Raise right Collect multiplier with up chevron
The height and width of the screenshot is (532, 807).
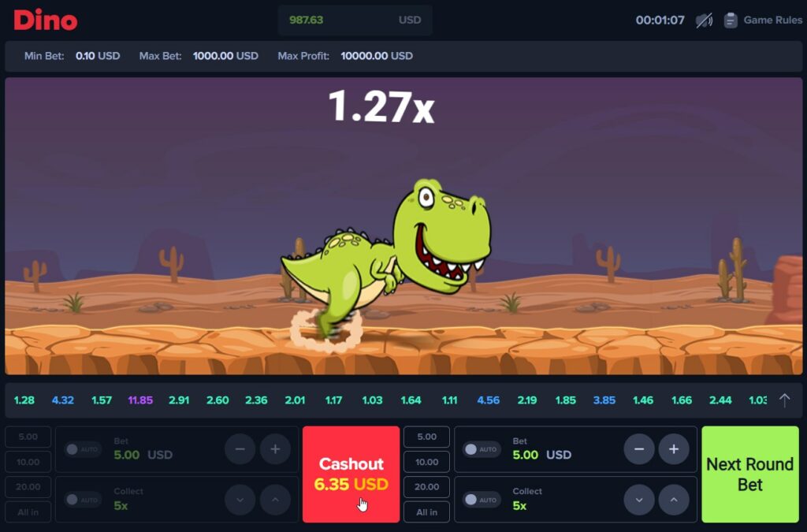pos(674,500)
